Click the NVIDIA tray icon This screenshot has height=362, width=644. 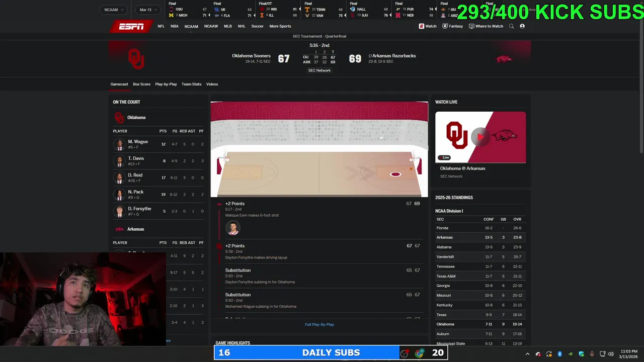click(570, 354)
